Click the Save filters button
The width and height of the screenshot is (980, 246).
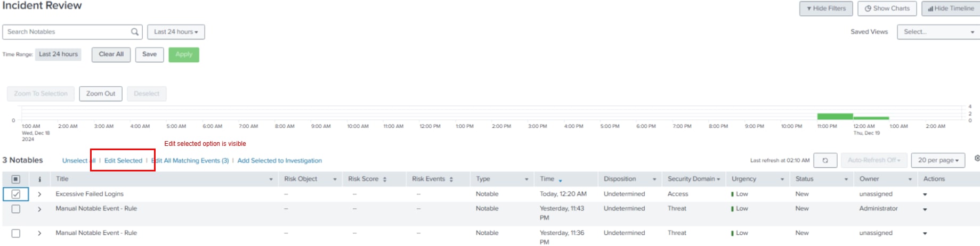[150, 54]
